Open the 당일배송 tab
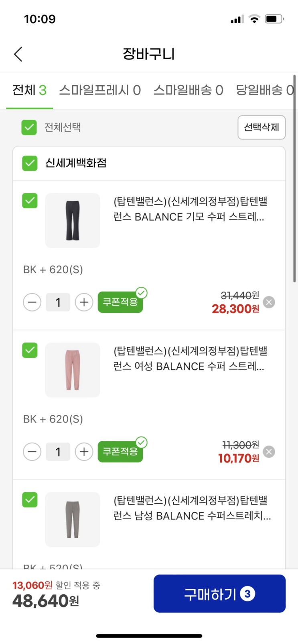 264,90
